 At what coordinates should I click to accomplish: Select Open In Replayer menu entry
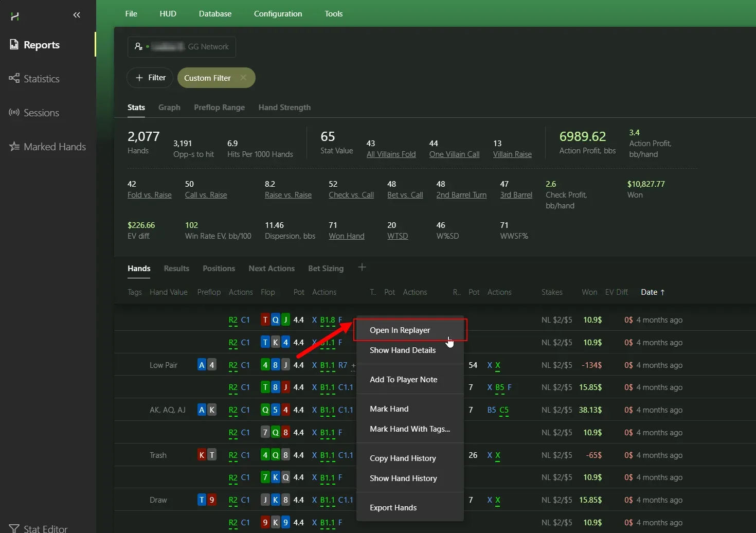[x=400, y=330]
